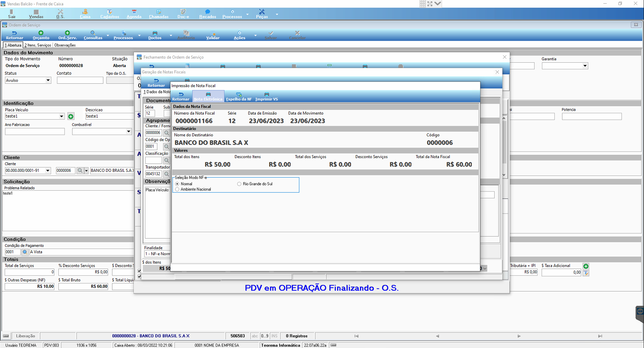This screenshot has width=644, height=348.
Task: Open Peças toolbar dropdown arrow
Action: [x=277, y=14]
